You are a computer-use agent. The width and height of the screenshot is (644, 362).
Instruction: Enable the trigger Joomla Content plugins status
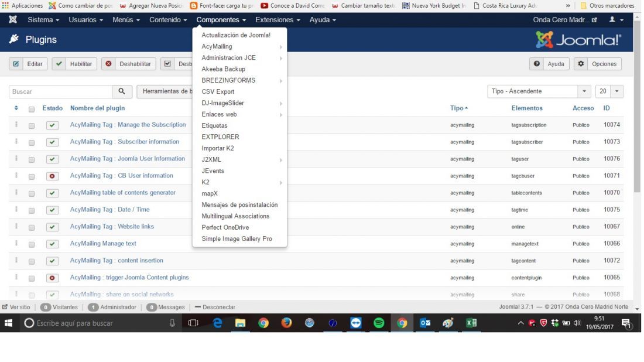52,278
